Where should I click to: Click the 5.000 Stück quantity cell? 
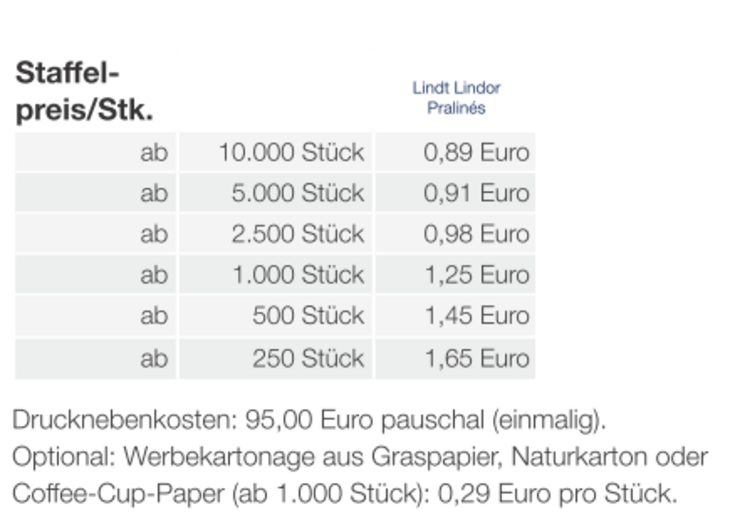[297, 193]
